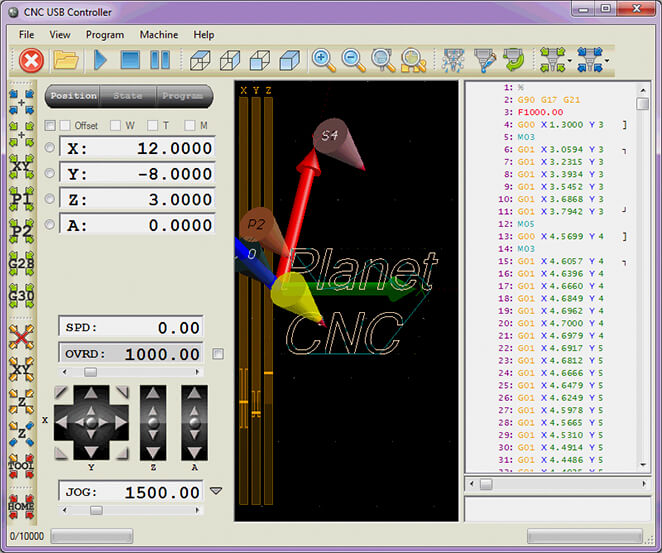Open dropdown next to blue-arrow machine icon
The image size is (662, 553).
click(607, 61)
